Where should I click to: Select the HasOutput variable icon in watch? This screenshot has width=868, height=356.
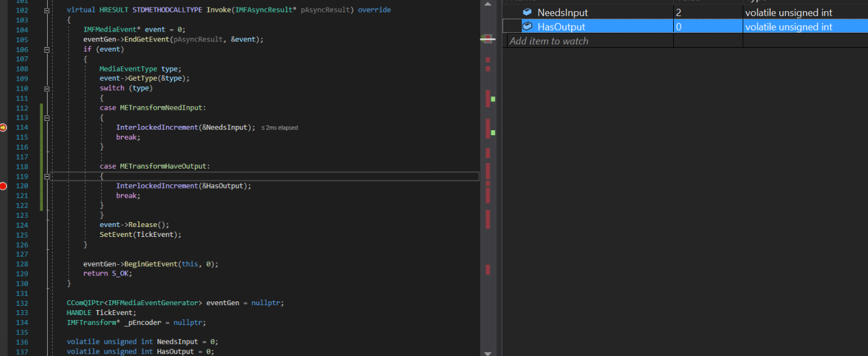pos(527,27)
